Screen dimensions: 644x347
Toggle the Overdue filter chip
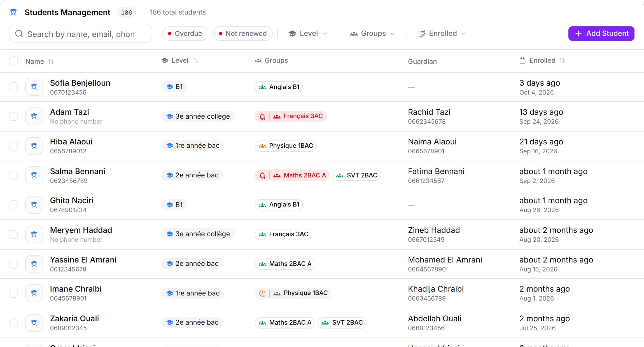(185, 34)
